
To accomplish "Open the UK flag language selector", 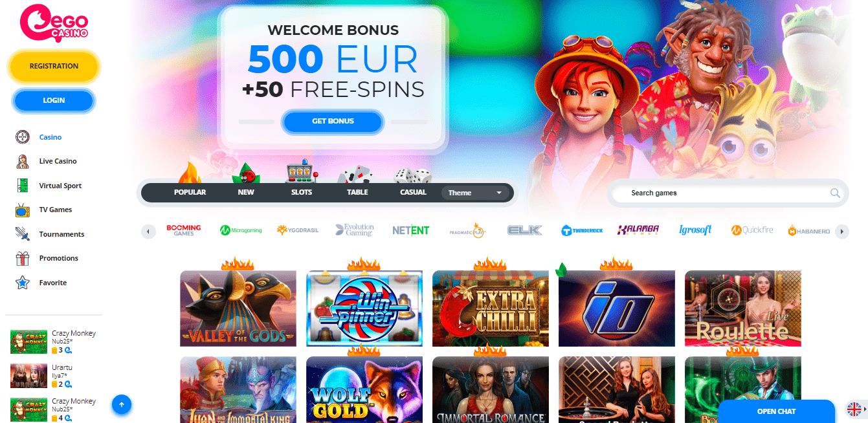I will 854,409.
